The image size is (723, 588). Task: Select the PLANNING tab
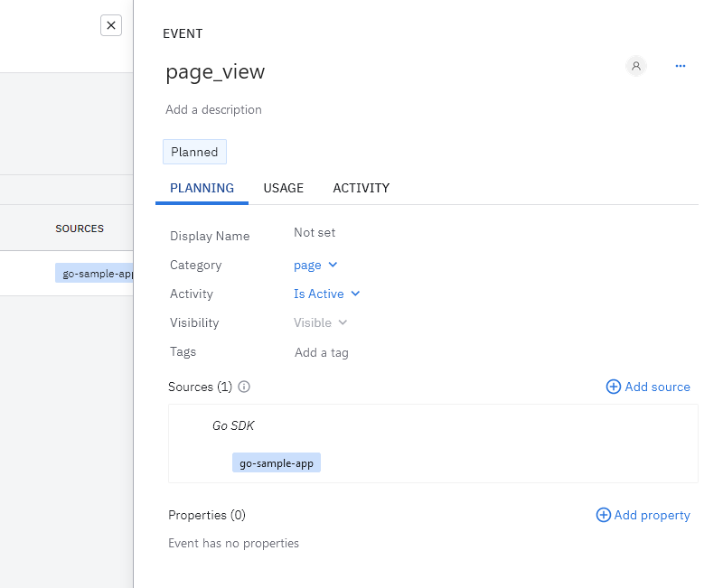202,188
